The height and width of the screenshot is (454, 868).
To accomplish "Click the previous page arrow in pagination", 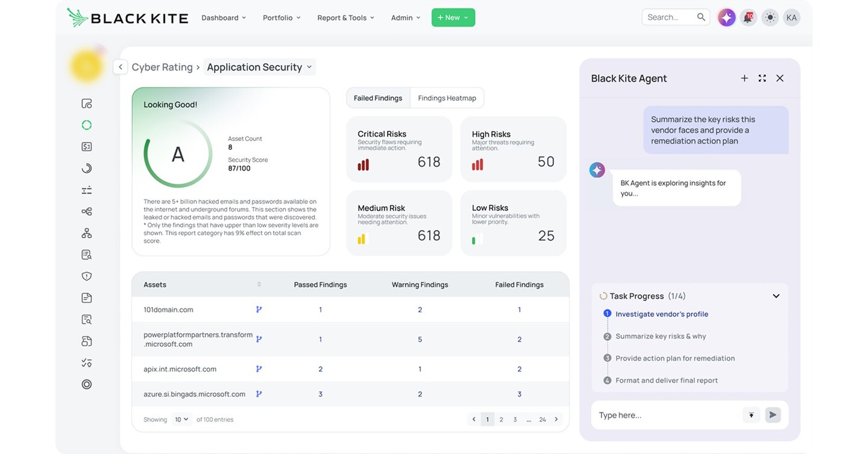I will tap(474, 419).
